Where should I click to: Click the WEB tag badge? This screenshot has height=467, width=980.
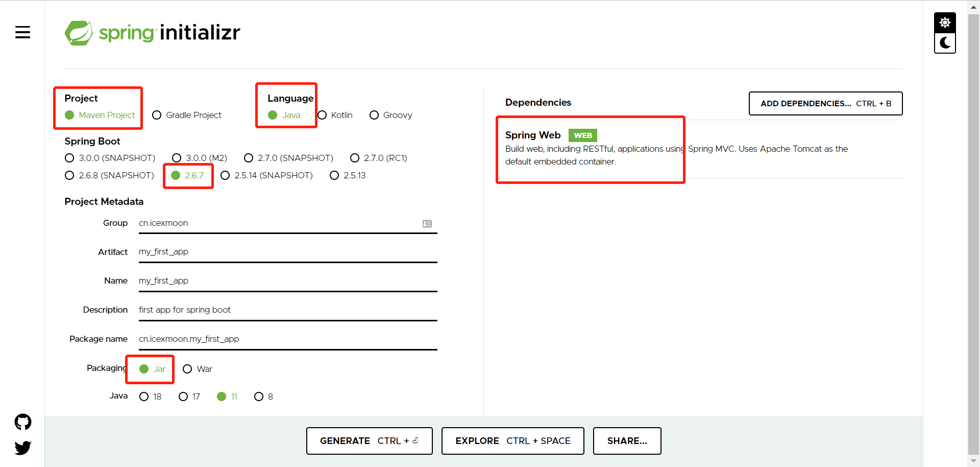pyautogui.click(x=583, y=135)
